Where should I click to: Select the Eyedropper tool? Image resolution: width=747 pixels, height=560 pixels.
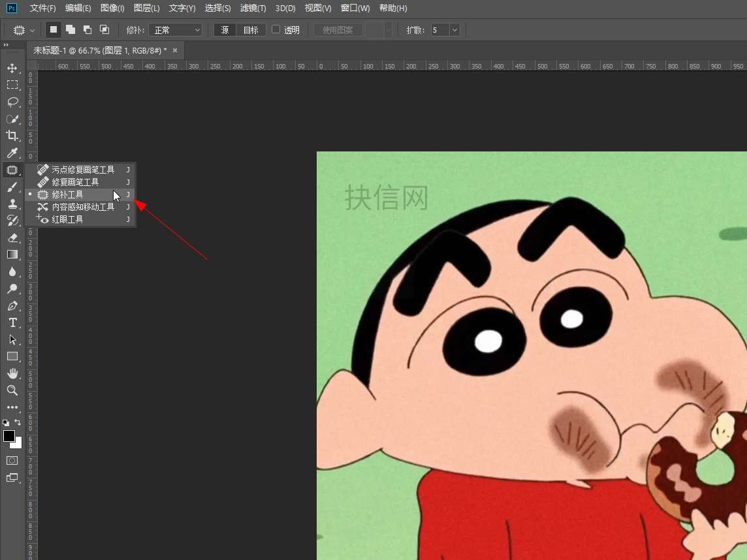point(12,153)
